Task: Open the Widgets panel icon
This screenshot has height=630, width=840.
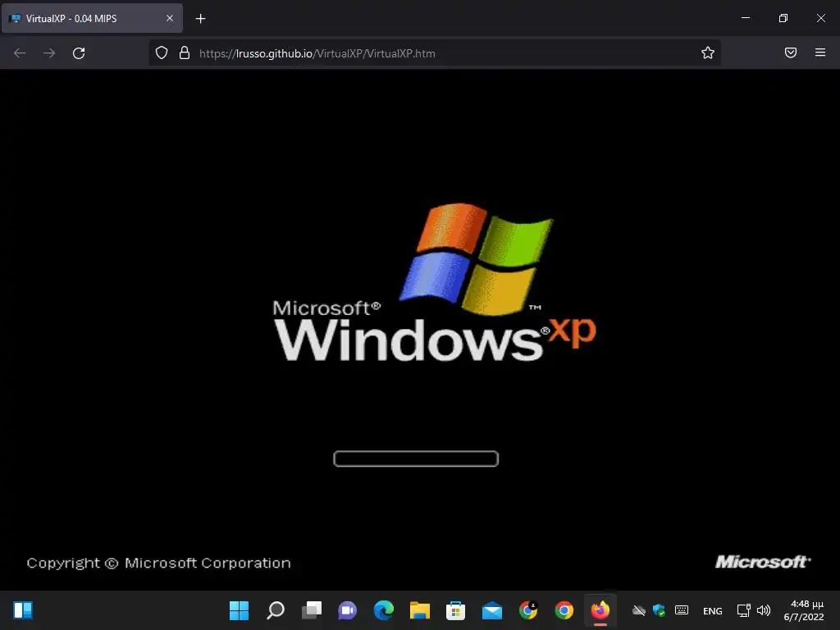Action: tap(23, 610)
